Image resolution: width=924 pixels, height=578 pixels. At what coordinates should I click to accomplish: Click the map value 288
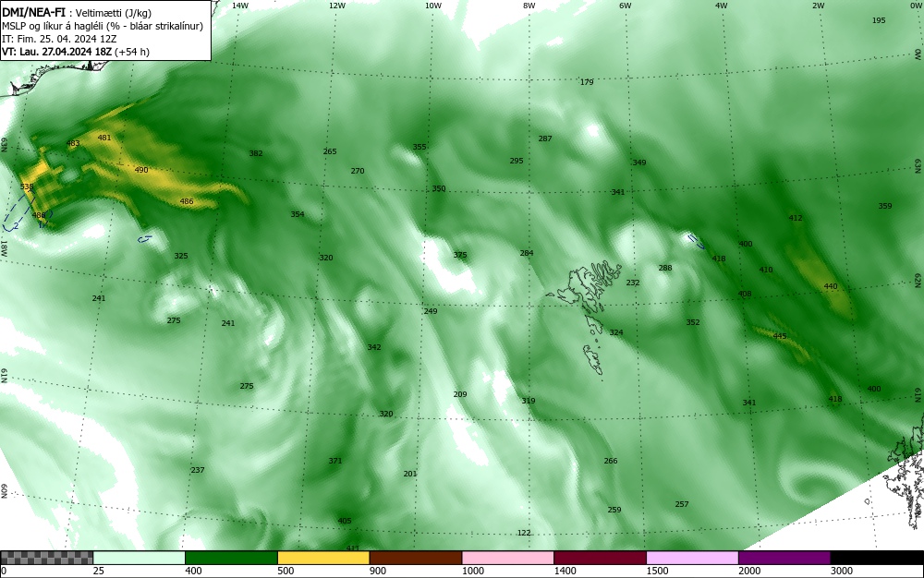coord(665,268)
